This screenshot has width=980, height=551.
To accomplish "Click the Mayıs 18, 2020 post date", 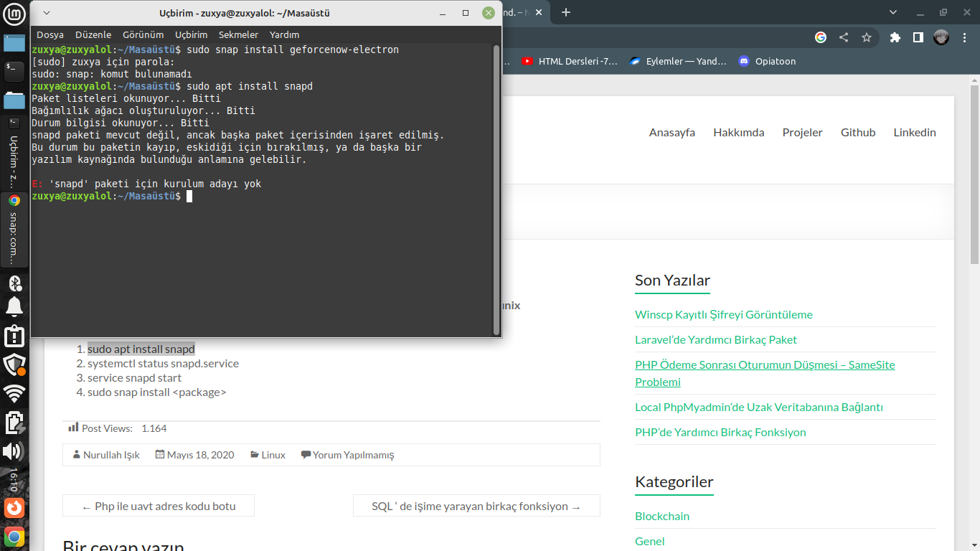I will tap(201, 455).
